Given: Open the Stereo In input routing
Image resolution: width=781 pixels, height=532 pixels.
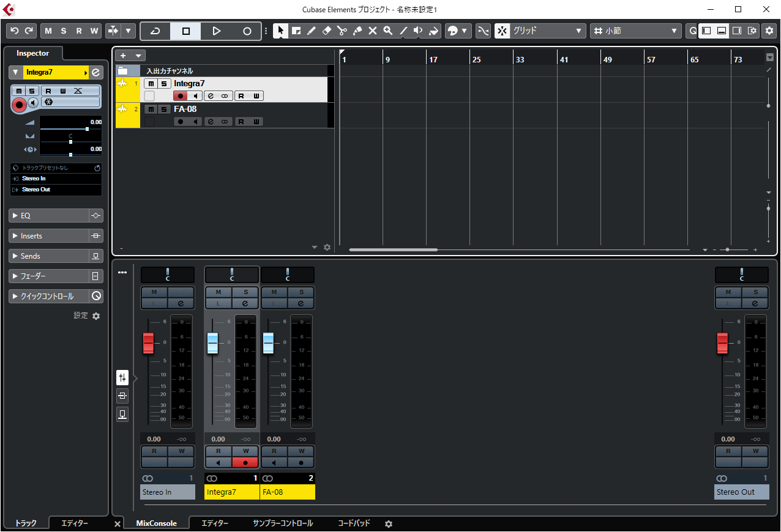Looking at the screenshot, I should point(56,179).
